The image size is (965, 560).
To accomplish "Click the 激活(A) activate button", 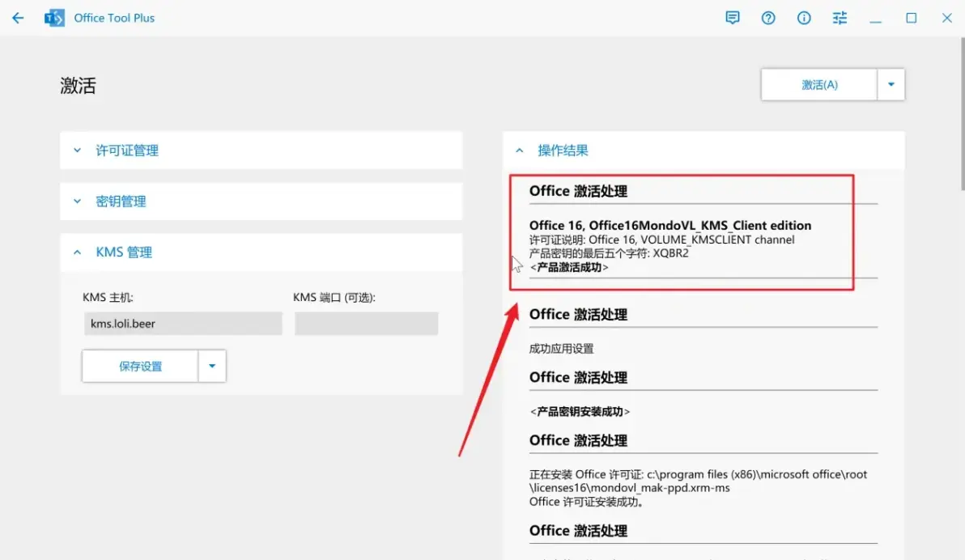I will pos(819,84).
